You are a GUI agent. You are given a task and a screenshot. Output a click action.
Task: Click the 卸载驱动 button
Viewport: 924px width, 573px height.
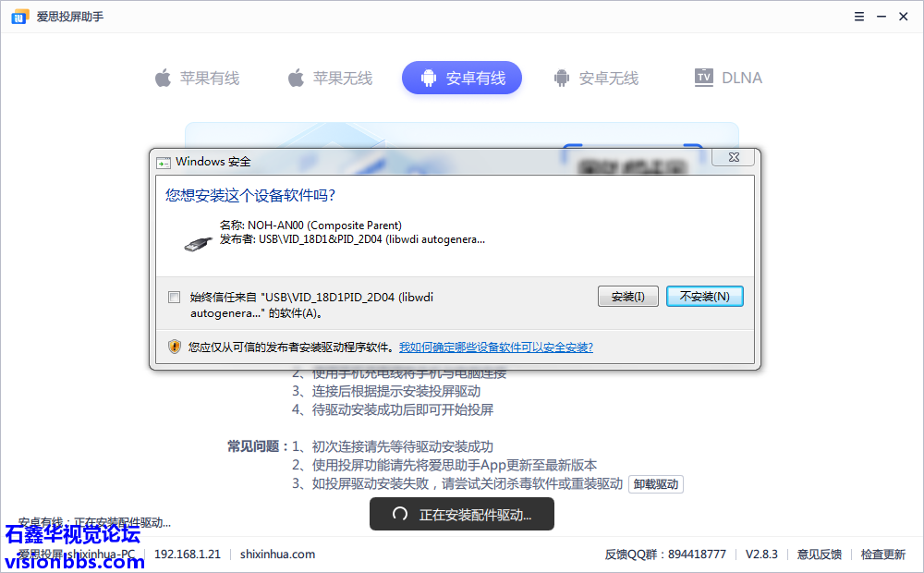pos(656,484)
